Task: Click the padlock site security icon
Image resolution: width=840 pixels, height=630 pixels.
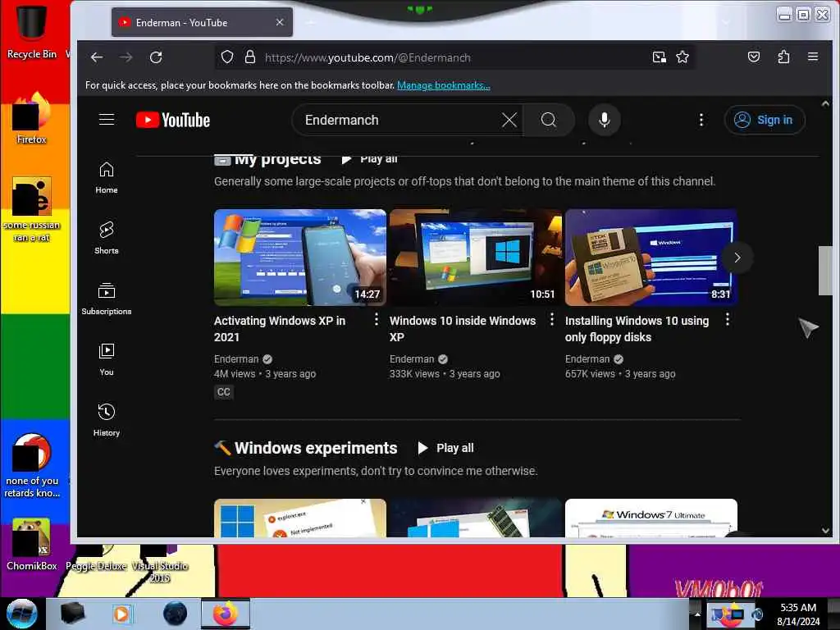Action: click(249, 57)
